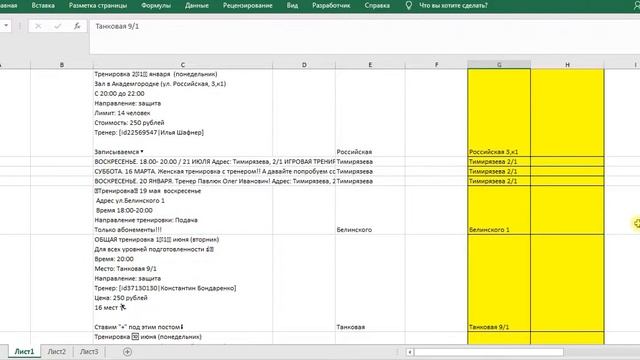The height and width of the screenshot is (360, 640).
Task: Open the Рецензирование ribbon tab
Action: (248, 6)
